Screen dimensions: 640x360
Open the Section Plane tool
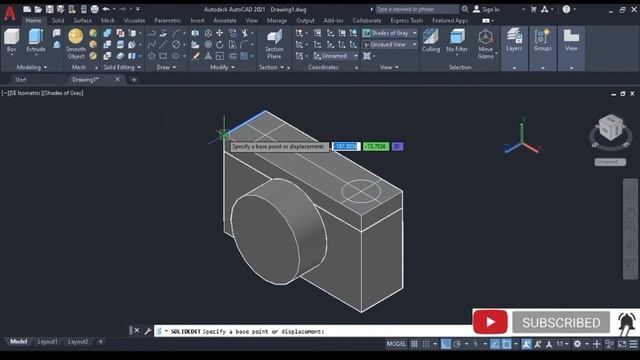tap(274, 44)
